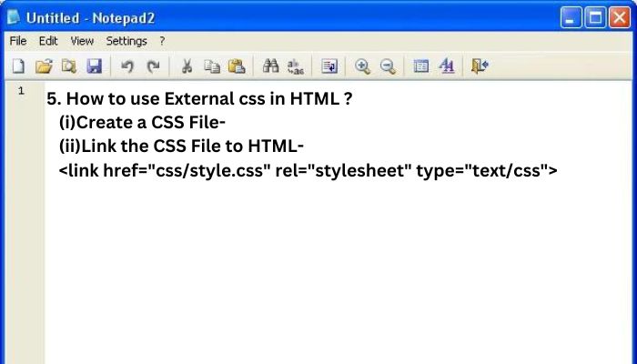
Task: Cut selection using the scissors icon
Action: [x=187, y=66]
